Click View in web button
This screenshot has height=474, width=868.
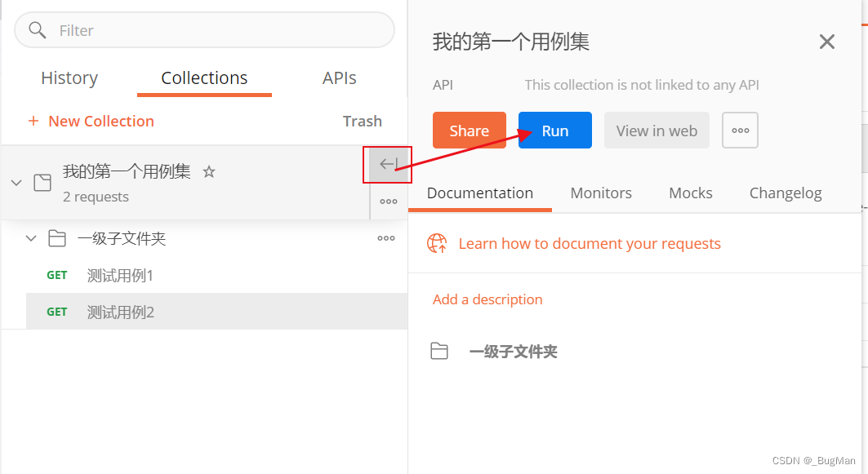[x=657, y=131]
